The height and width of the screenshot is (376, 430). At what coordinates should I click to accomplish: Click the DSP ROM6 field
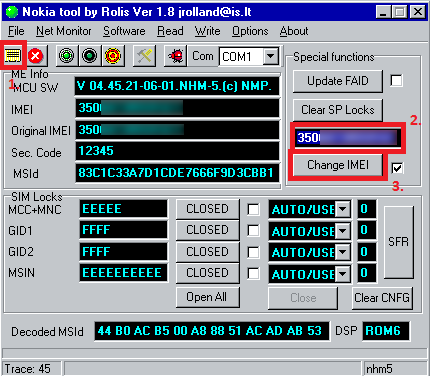386,331
